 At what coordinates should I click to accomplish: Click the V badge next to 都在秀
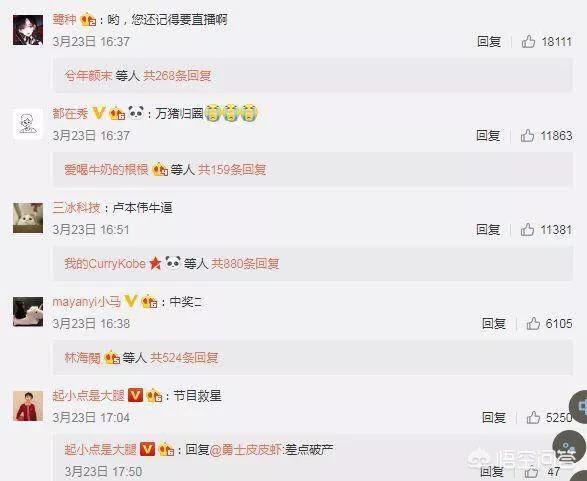click(98, 112)
